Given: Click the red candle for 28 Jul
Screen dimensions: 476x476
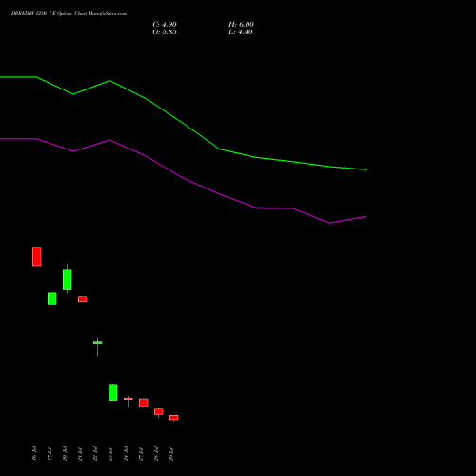Looking at the screenshot, I should (x=159, y=411).
